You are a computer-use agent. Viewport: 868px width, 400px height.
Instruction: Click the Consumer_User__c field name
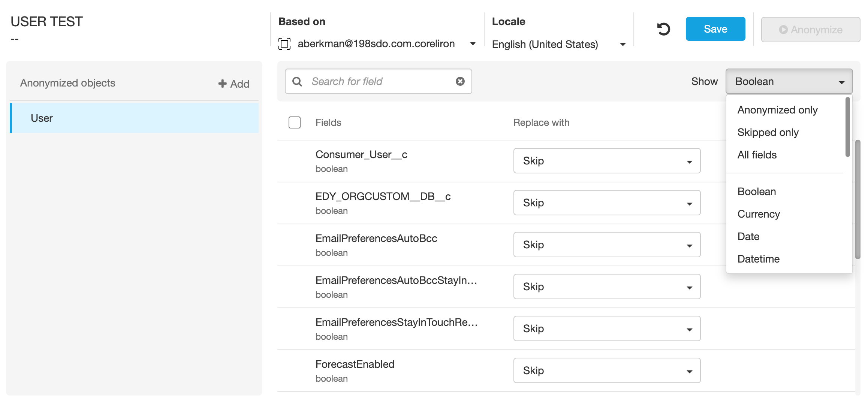coord(361,154)
